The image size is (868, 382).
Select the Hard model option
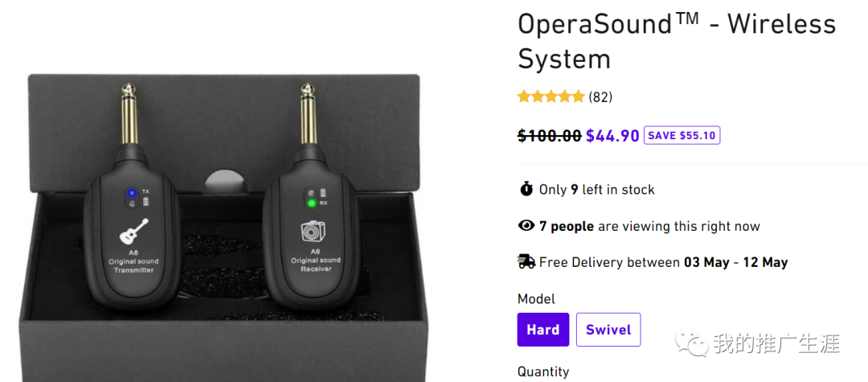tap(543, 330)
